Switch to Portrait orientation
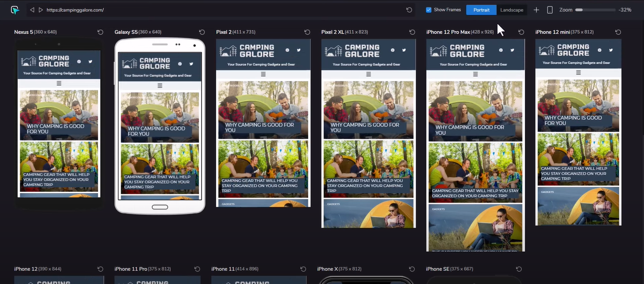 [x=481, y=10]
